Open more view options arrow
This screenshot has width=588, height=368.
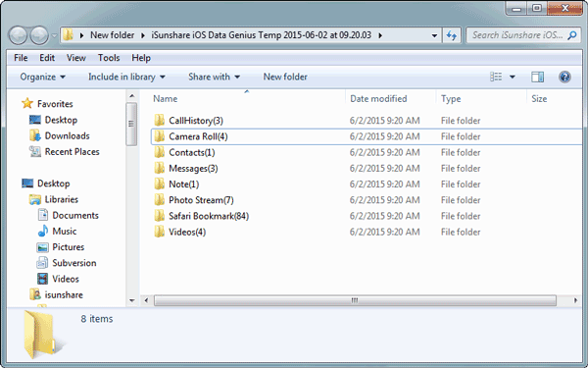click(513, 77)
